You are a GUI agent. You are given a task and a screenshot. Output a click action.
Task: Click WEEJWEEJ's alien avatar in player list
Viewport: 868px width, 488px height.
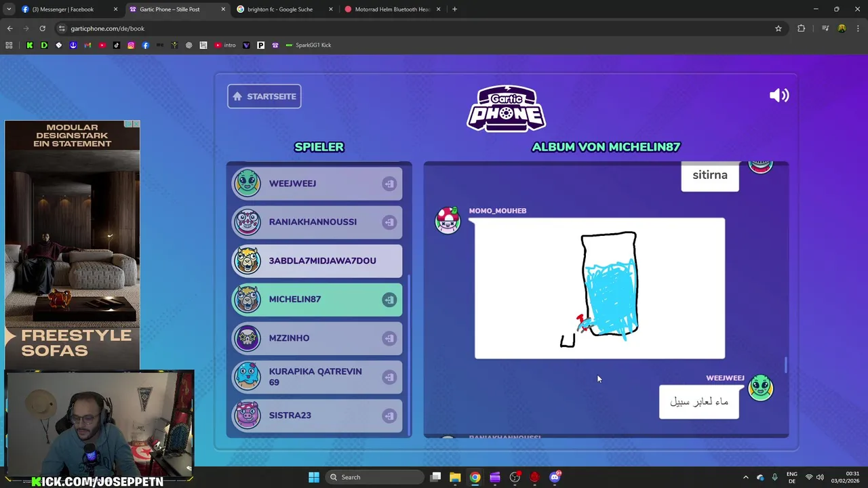coord(247,183)
